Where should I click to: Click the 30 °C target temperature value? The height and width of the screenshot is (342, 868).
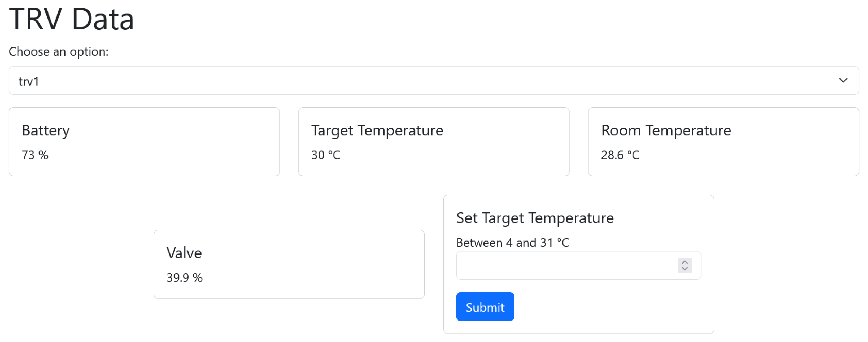325,155
